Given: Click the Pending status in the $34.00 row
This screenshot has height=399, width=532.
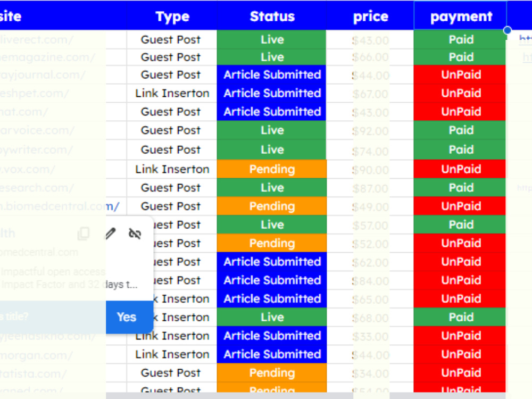Looking at the screenshot, I should coord(272,373).
